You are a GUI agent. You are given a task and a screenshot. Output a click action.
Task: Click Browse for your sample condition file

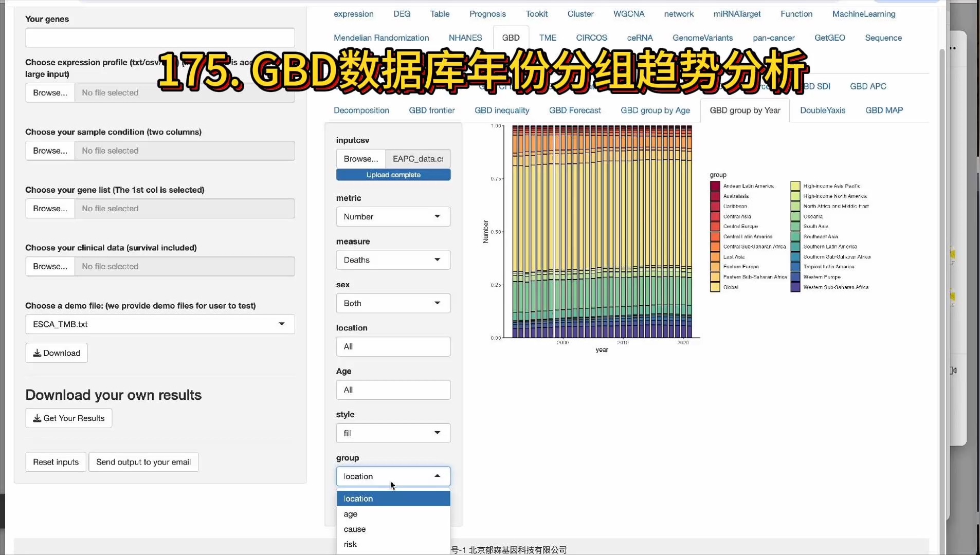click(49, 150)
